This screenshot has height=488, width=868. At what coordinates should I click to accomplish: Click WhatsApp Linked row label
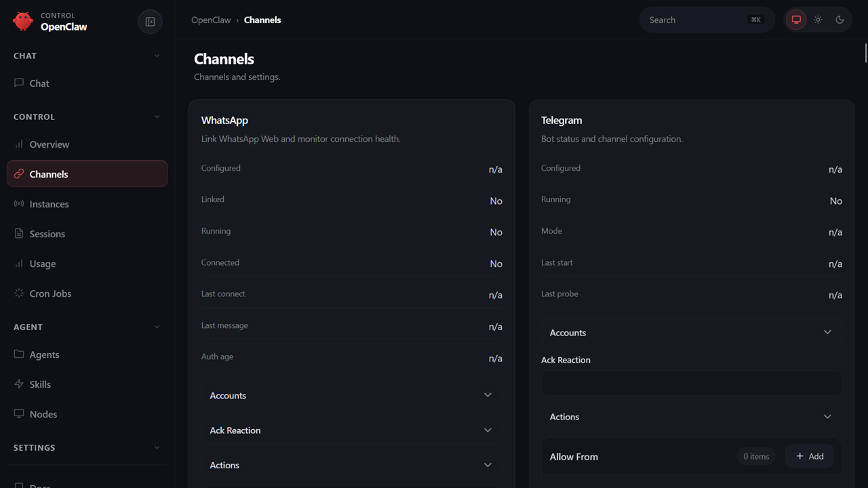pos(213,199)
